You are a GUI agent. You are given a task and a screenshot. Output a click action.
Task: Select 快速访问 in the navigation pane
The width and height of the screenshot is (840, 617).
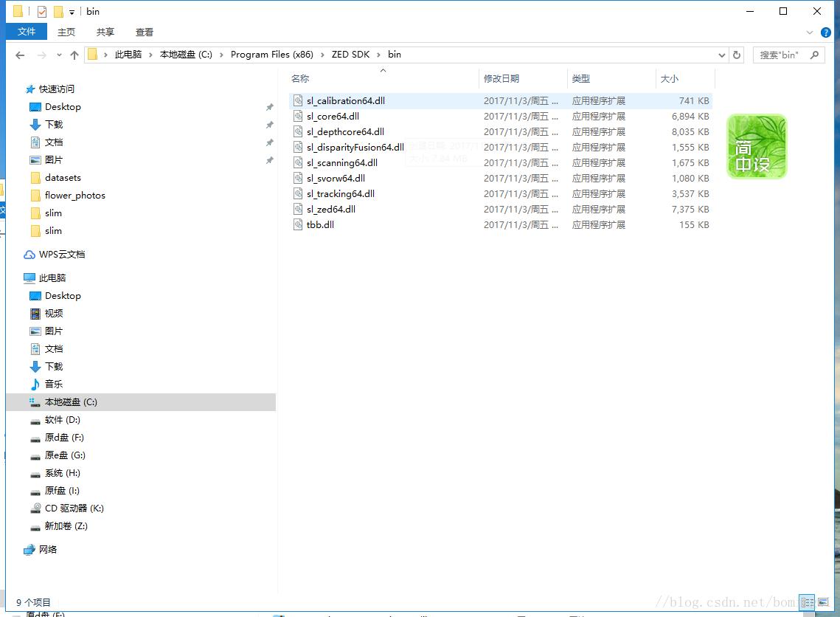pos(56,89)
